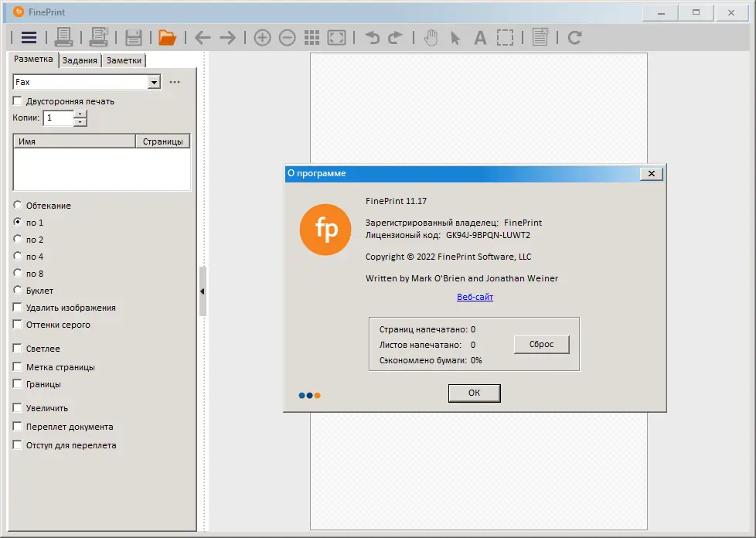Switch to the Заметки tab

pos(124,60)
